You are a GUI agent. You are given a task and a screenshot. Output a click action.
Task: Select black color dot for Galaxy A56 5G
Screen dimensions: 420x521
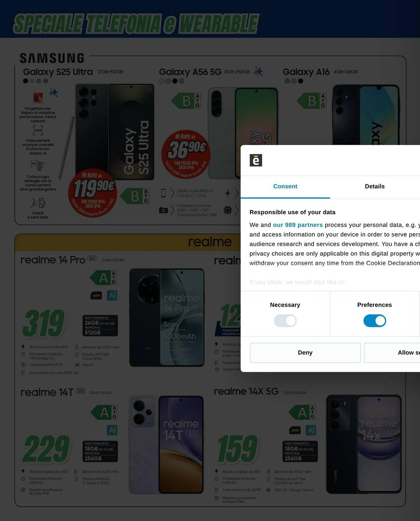[x=175, y=81]
